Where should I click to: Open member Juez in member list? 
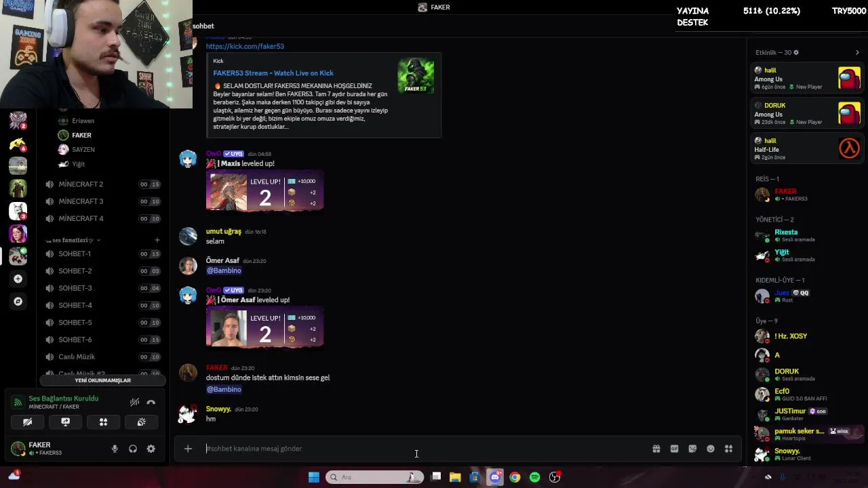(x=807, y=296)
